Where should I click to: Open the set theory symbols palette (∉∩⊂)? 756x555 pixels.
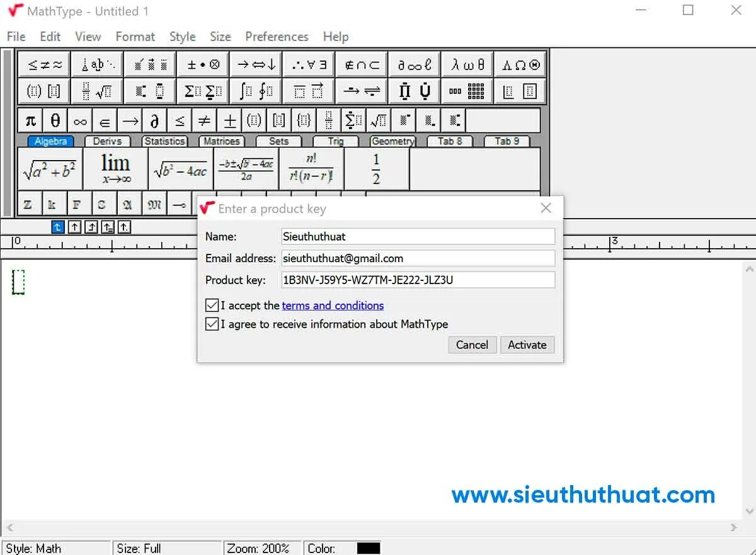pyautogui.click(x=362, y=64)
